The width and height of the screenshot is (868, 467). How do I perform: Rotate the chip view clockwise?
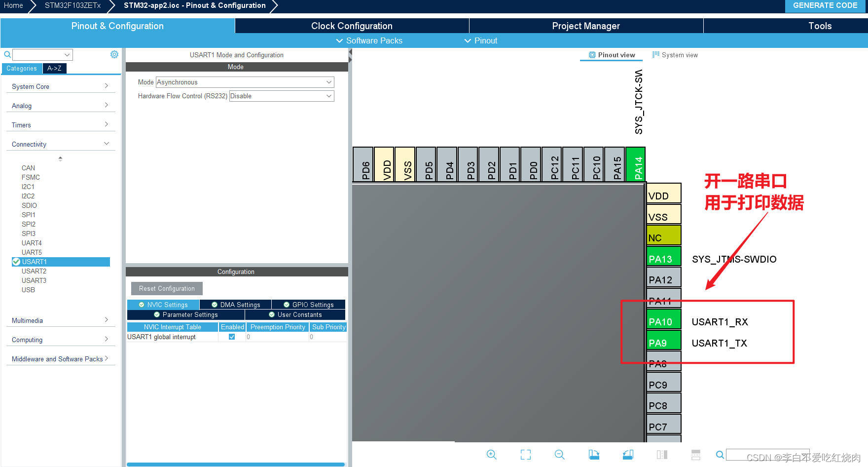[594, 455]
